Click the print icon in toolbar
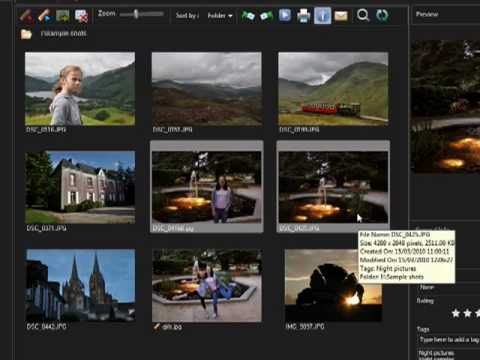This screenshot has width=480, height=360. pyautogui.click(x=303, y=16)
